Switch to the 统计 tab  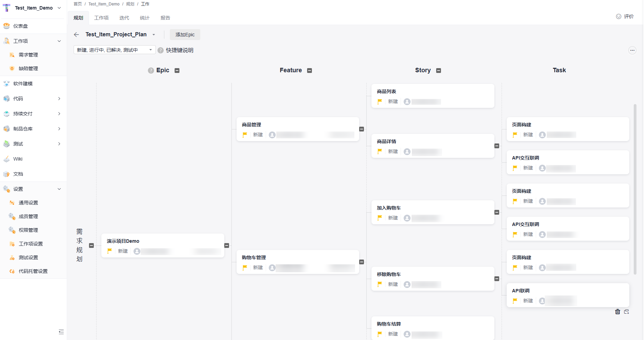point(144,18)
